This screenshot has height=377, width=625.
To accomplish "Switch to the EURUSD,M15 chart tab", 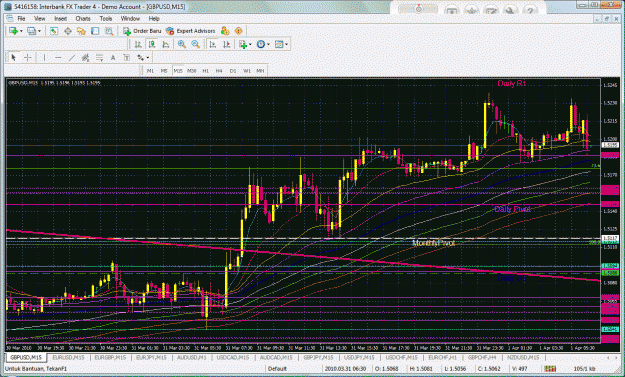I will pos(68,358).
